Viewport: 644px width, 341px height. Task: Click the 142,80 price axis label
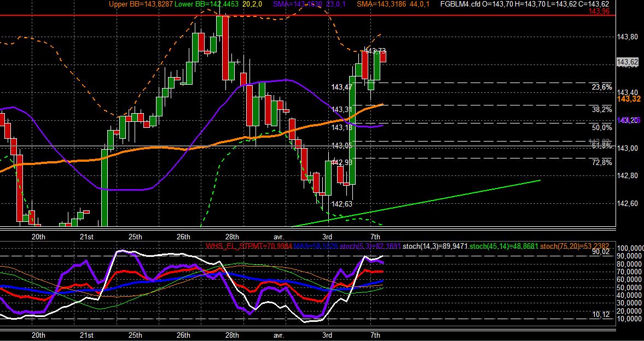pos(628,176)
